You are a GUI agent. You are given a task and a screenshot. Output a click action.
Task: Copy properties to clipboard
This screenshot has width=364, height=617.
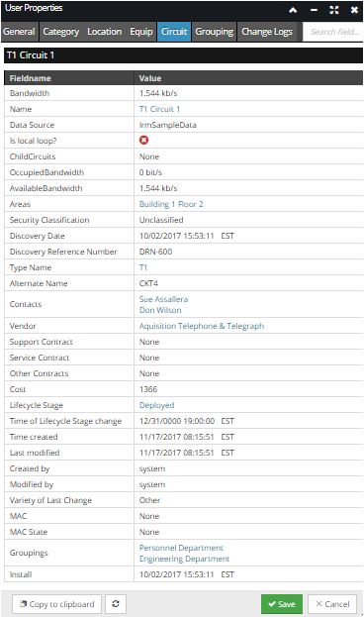tap(57, 603)
